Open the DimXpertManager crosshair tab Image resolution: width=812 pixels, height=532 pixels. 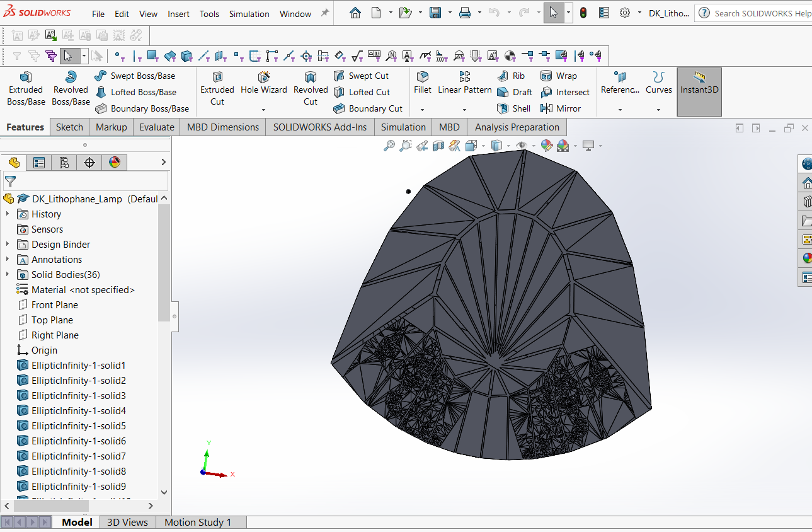click(x=89, y=163)
